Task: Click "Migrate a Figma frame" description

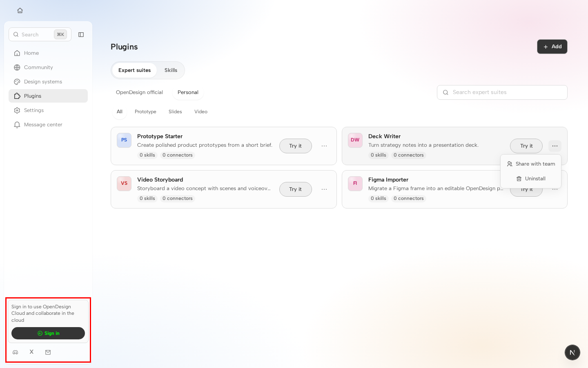Action: tap(436, 188)
